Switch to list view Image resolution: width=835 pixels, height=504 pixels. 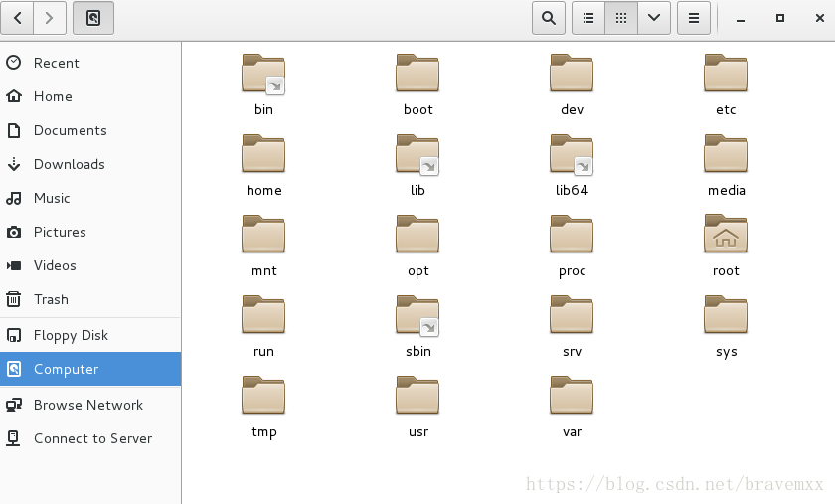pos(588,18)
